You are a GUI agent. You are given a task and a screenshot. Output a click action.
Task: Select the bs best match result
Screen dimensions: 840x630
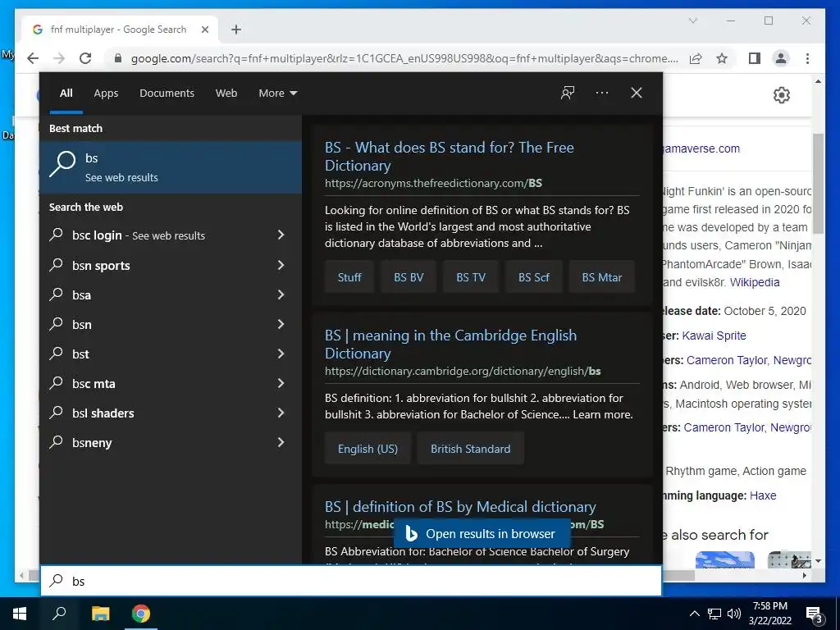[x=171, y=167]
